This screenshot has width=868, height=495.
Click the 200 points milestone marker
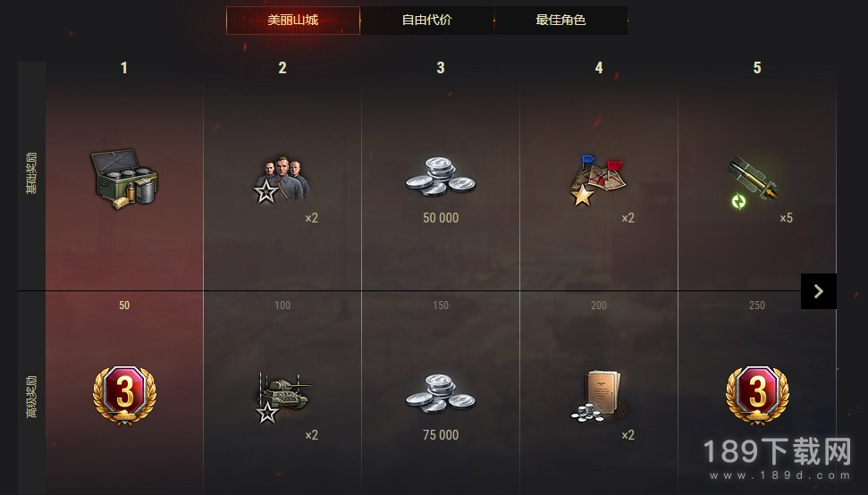pyautogui.click(x=599, y=306)
